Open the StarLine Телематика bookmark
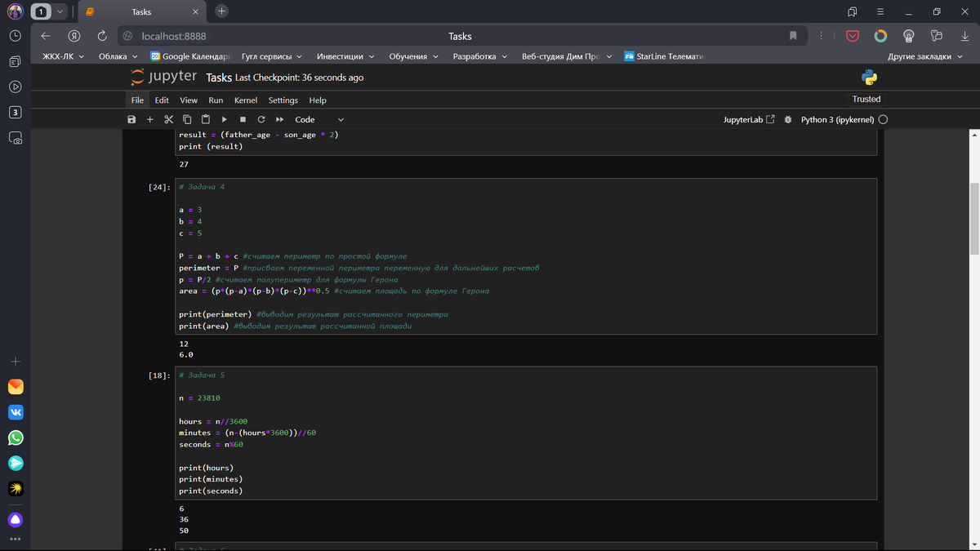This screenshot has width=980, height=551. click(663, 56)
